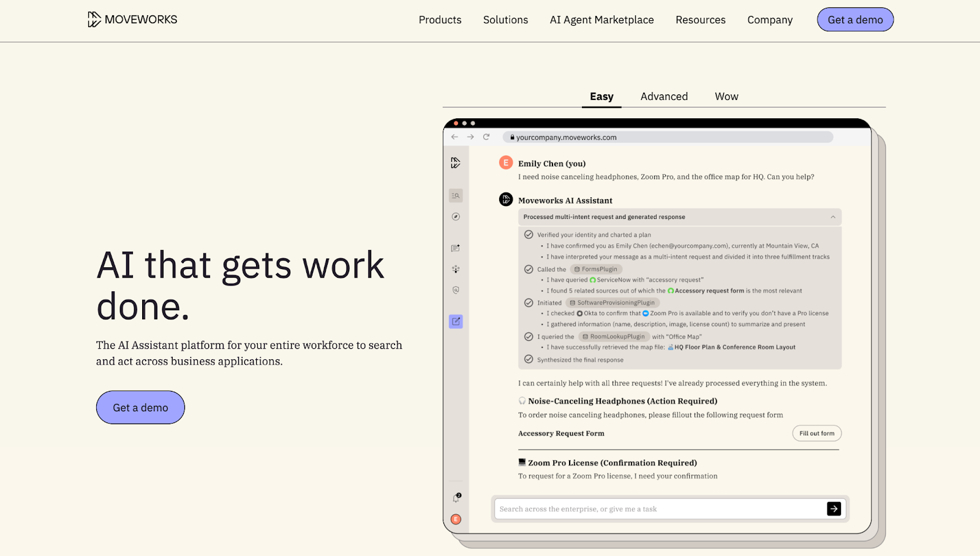Click the RoomLookupPlugin chip
Viewport: 980px width, 556px height.
614,337
